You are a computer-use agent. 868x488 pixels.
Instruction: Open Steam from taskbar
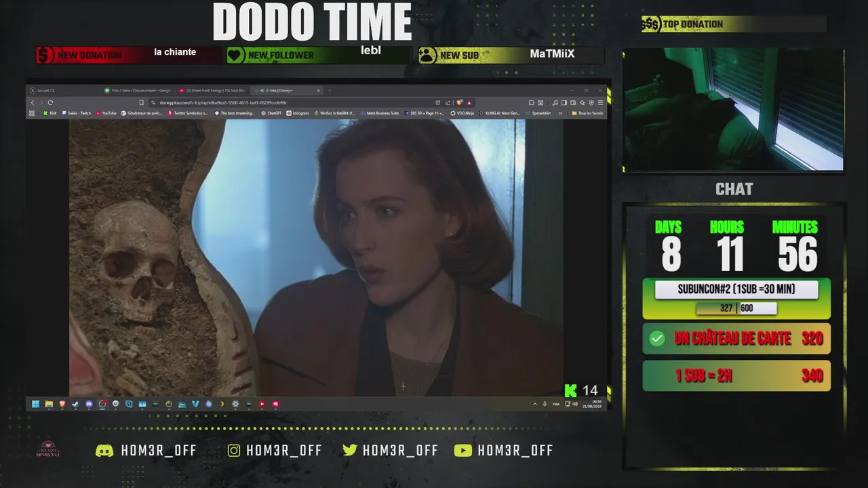point(75,404)
